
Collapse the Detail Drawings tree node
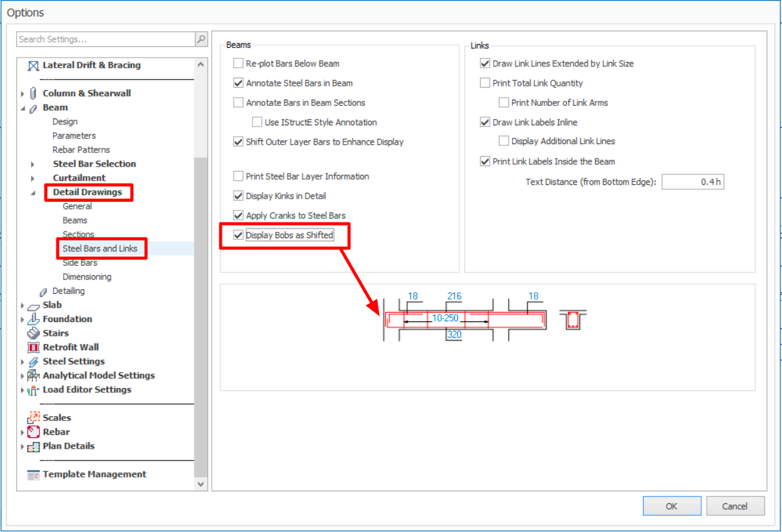click(x=33, y=192)
